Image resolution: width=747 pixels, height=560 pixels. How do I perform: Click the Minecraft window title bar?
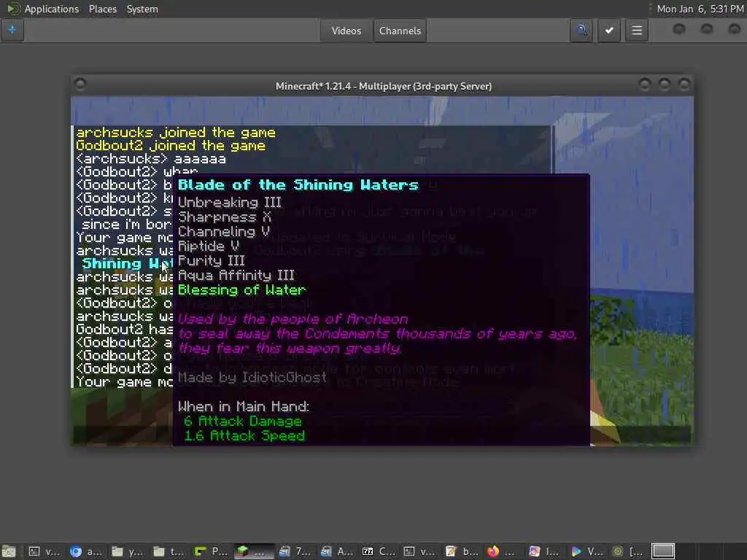click(x=384, y=86)
